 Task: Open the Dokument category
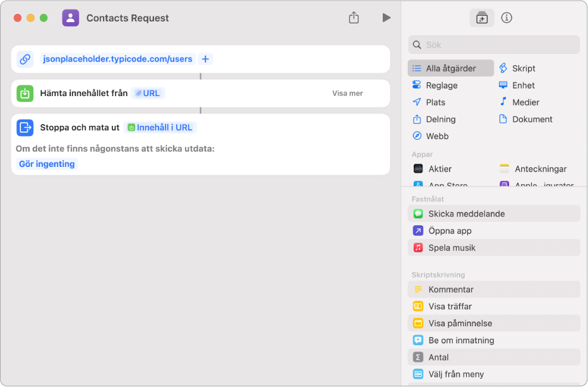point(525,119)
